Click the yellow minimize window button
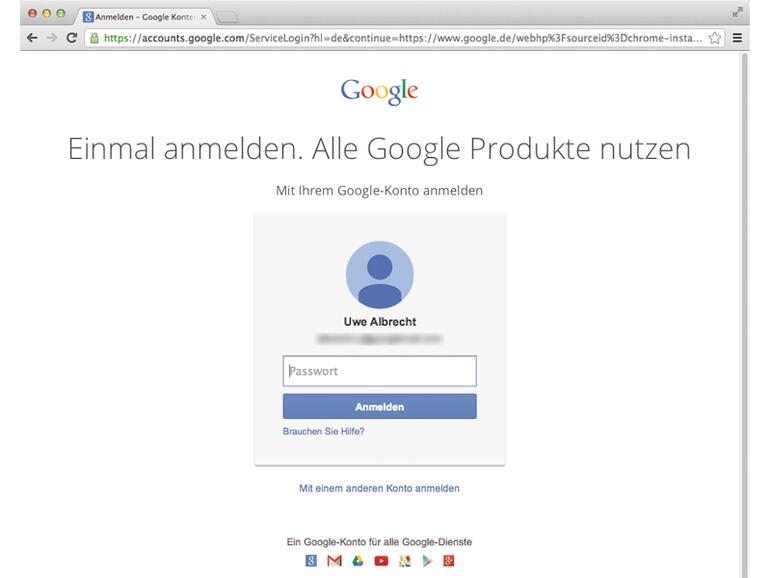This screenshot has height=578, width=770. [47, 13]
